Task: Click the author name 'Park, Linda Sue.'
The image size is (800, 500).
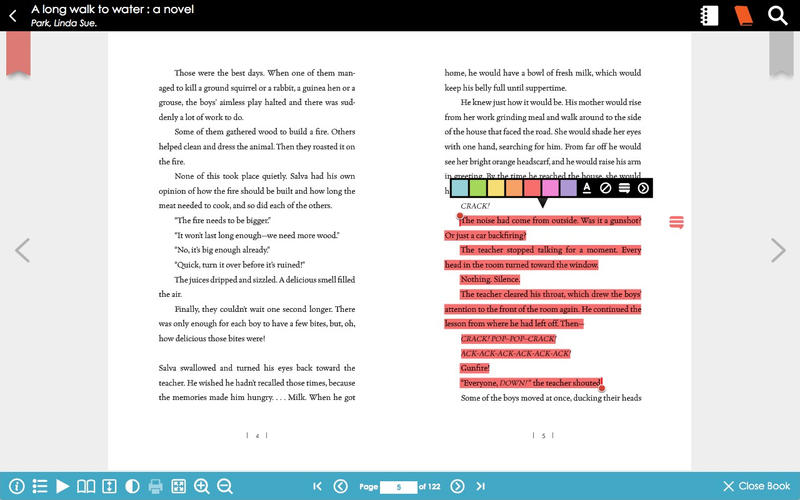Action: (x=64, y=23)
